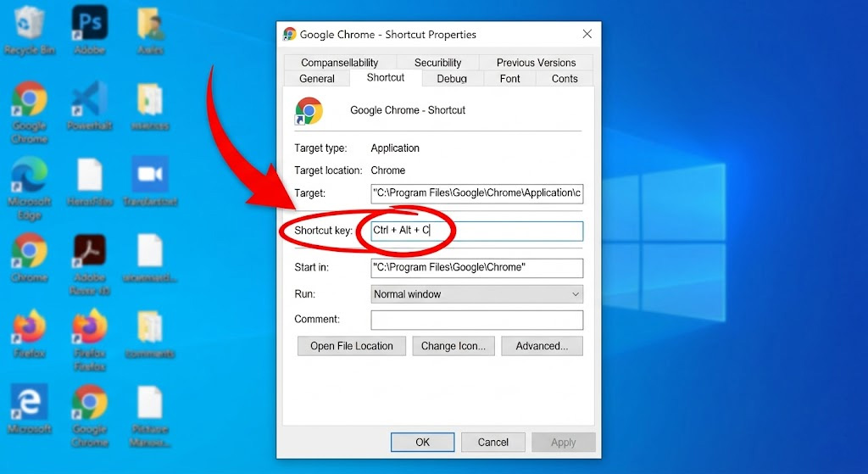Select the Firefox icon in the first column
The width and height of the screenshot is (868, 474).
point(30,326)
